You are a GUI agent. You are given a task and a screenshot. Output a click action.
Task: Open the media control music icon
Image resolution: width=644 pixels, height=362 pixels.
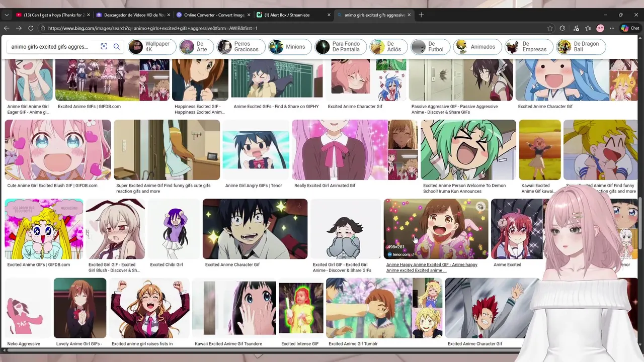click(576, 28)
